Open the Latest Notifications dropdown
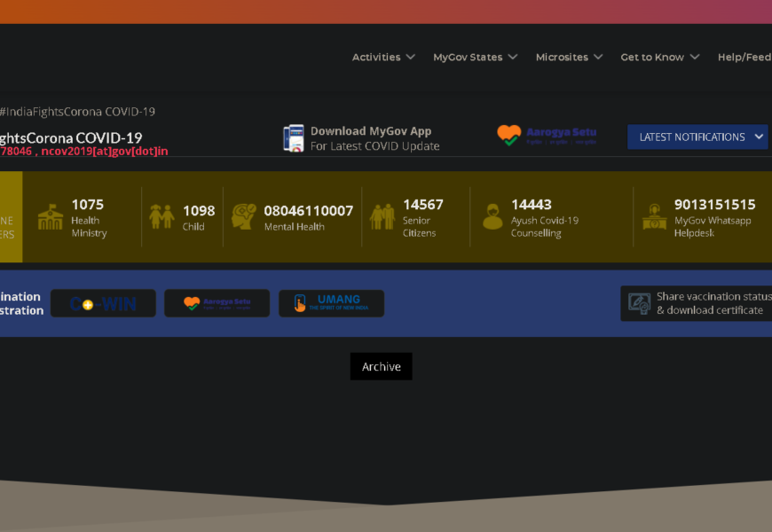Image resolution: width=772 pixels, height=532 pixels. 697,137
